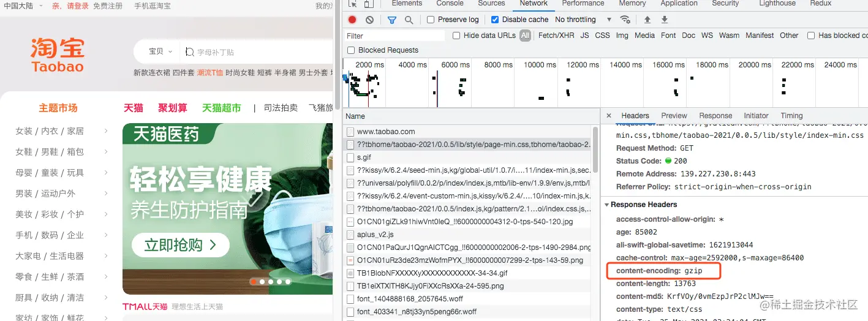868x321 pixels.
Task: Expand 手机 / 数码 / 企业 category arrow
Action: (x=106, y=235)
